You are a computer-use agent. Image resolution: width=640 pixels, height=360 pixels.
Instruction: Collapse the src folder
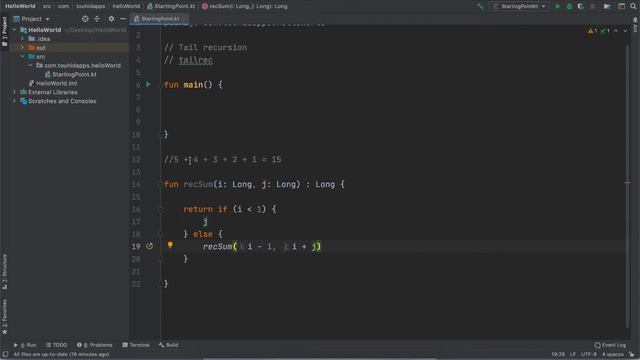[x=22, y=56]
